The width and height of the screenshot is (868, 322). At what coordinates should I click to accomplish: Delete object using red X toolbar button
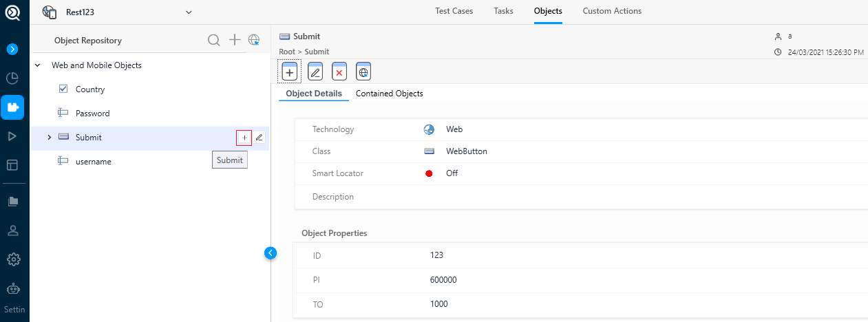tap(339, 72)
